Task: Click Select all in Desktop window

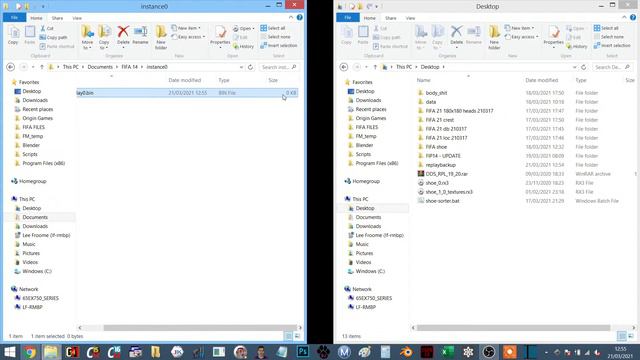Action: click(x=606, y=28)
